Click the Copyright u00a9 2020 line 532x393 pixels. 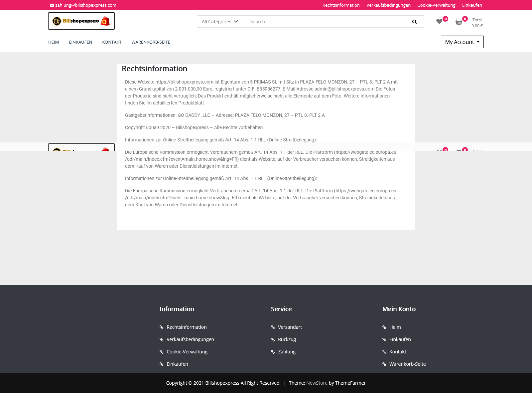pos(194,127)
